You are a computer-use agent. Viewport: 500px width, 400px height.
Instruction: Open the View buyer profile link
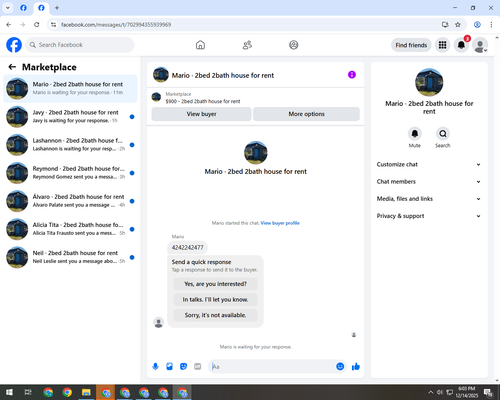(280, 223)
